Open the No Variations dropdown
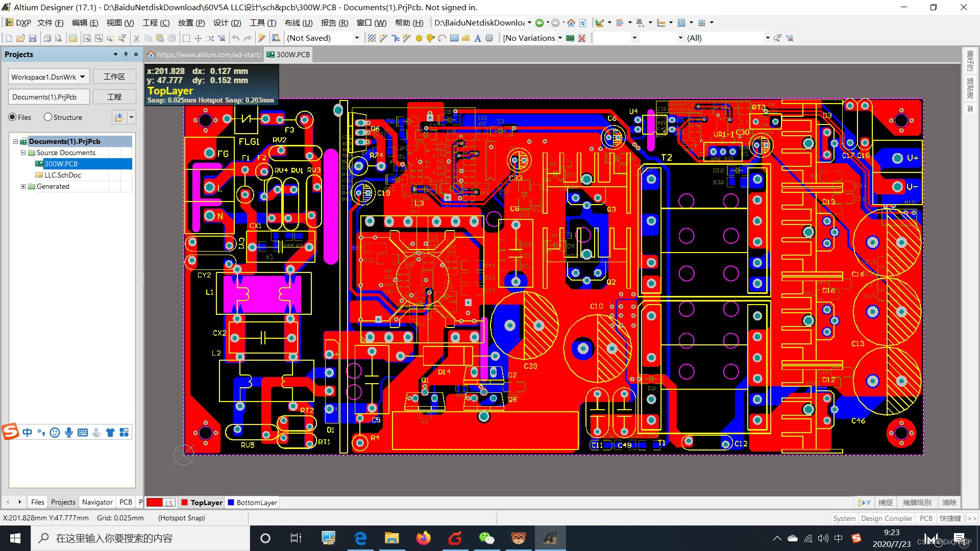 coord(560,38)
